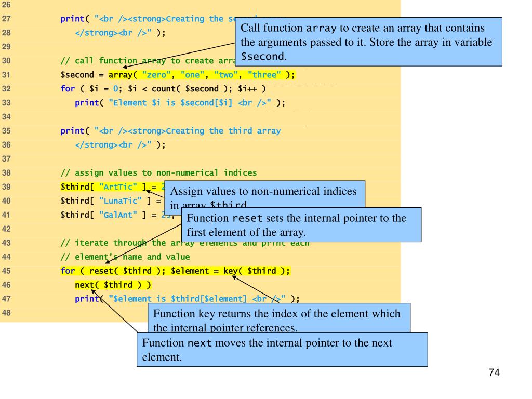This screenshot has height=399, width=532.
Task: Click line number 45 in the gutter
Action: pos(6,271)
